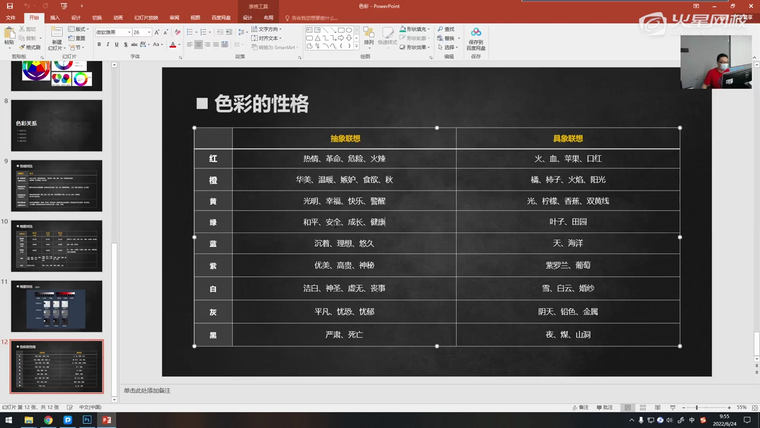Toggle italic text style
This screenshot has width=760, height=428.
click(x=108, y=45)
